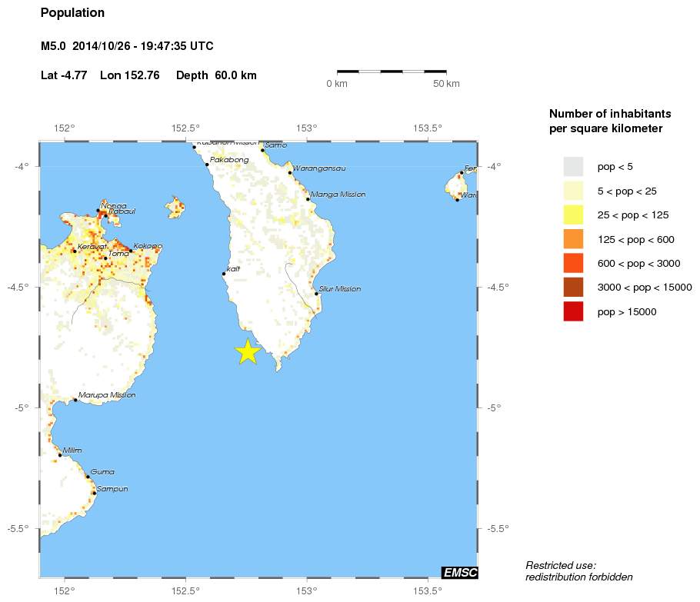The height and width of the screenshot is (602, 700).
Task: Click the 'Population' title text
Action: coord(72,13)
